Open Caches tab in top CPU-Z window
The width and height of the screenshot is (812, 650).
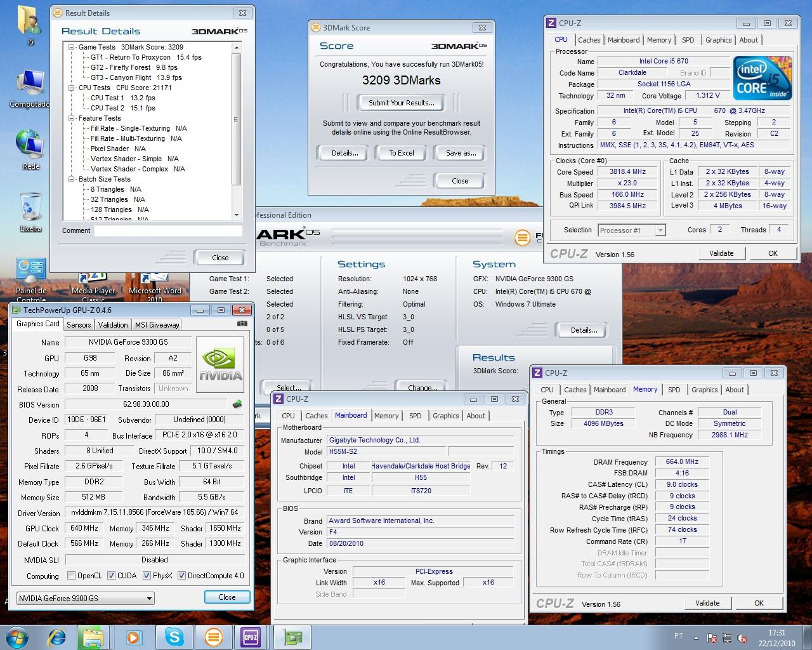[589, 40]
